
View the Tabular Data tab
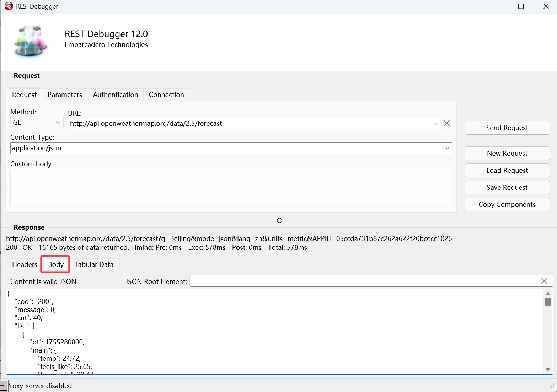(94, 265)
